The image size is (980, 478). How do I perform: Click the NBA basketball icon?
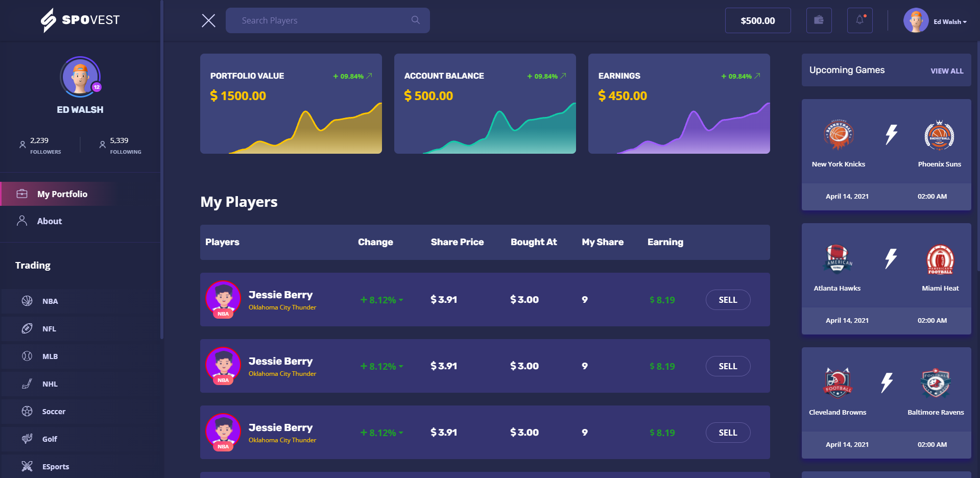coord(27,301)
